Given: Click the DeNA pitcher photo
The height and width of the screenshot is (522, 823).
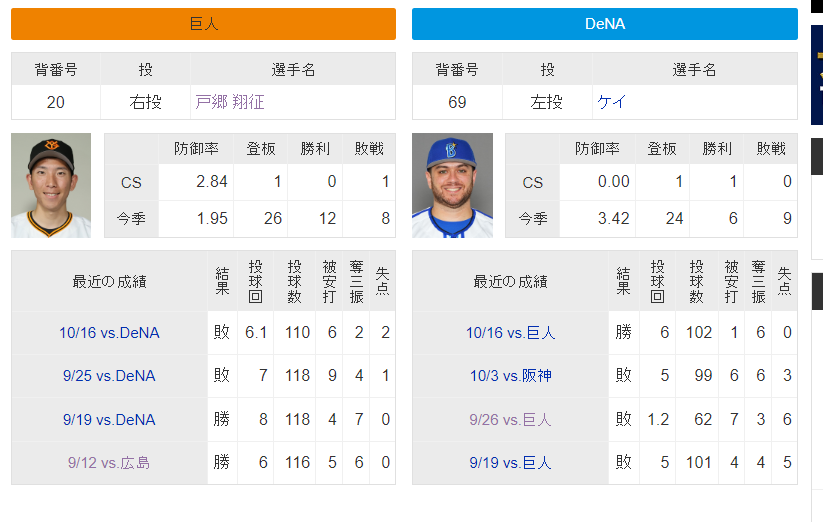Looking at the screenshot, I should point(452,186).
